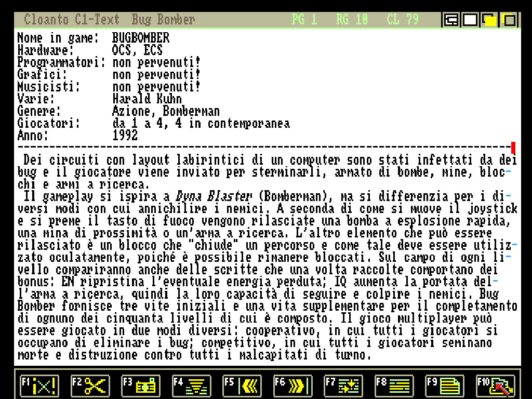Click the gadget with large yellow square
The image size is (532, 399).
(489, 20)
